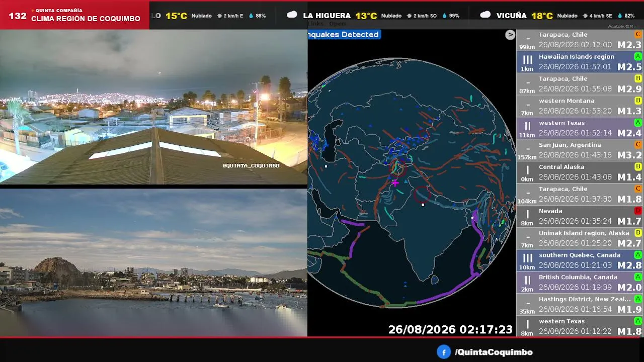Click the CLIMA REGIÓN DE COQUIMBO title
Viewport: 644px width, 362px height.
click(x=86, y=19)
